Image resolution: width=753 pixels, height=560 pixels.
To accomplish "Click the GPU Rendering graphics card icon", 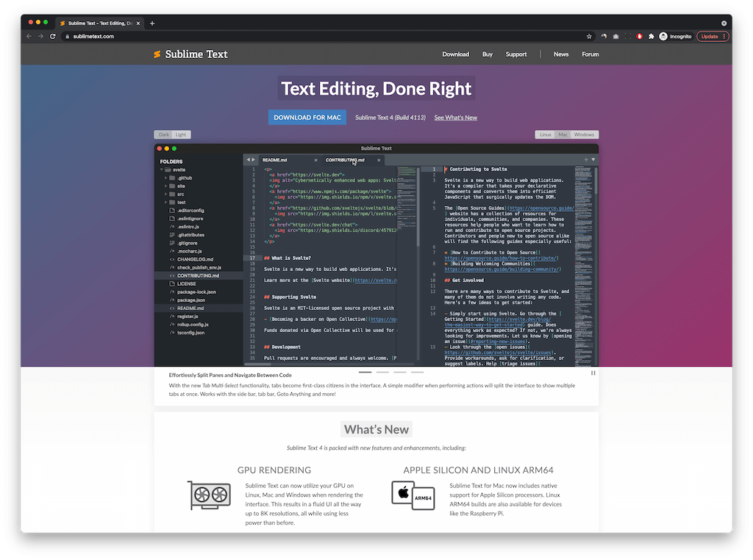I will pyautogui.click(x=208, y=496).
